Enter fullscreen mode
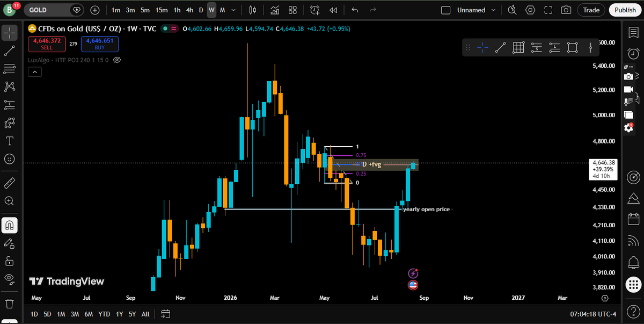 coord(548,10)
